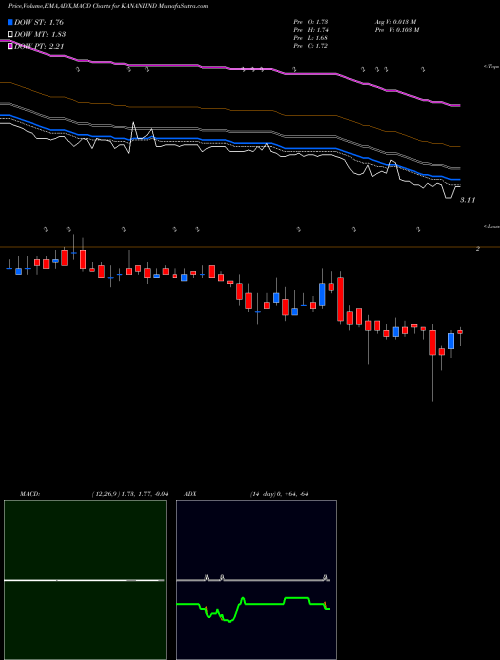This screenshot has height=660, width=500.
Task: Select the 'DOW ST: 1.76' legend label
Action: [39, 22]
